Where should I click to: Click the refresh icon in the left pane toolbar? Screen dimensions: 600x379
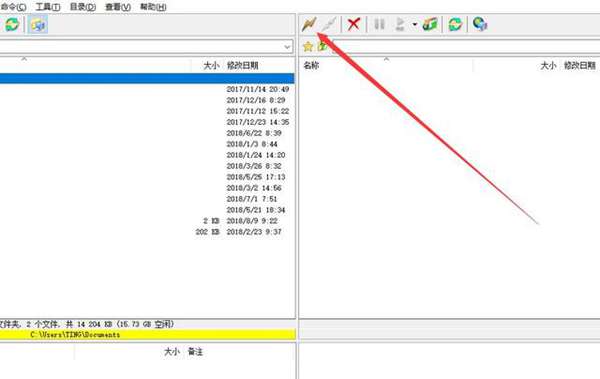pos(12,25)
